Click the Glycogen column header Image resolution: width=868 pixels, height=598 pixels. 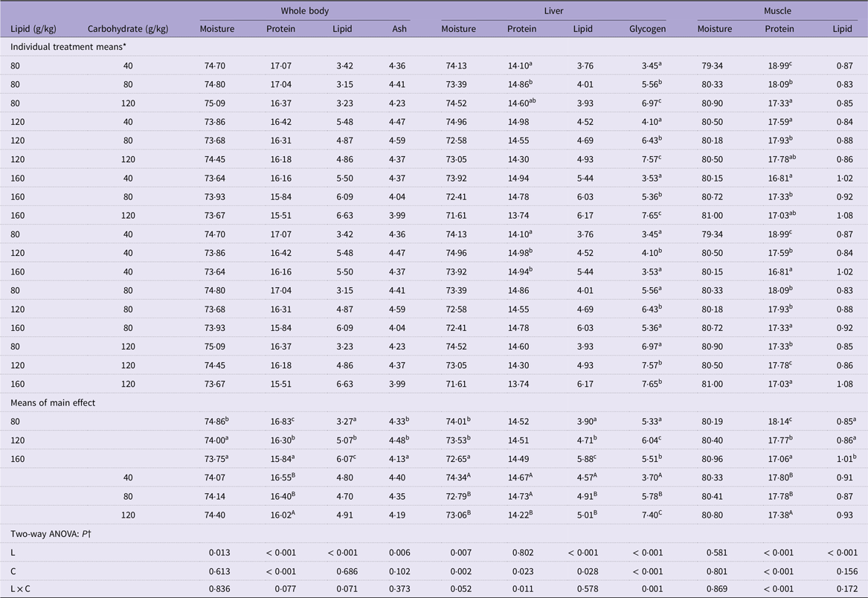pyautogui.click(x=646, y=29)
